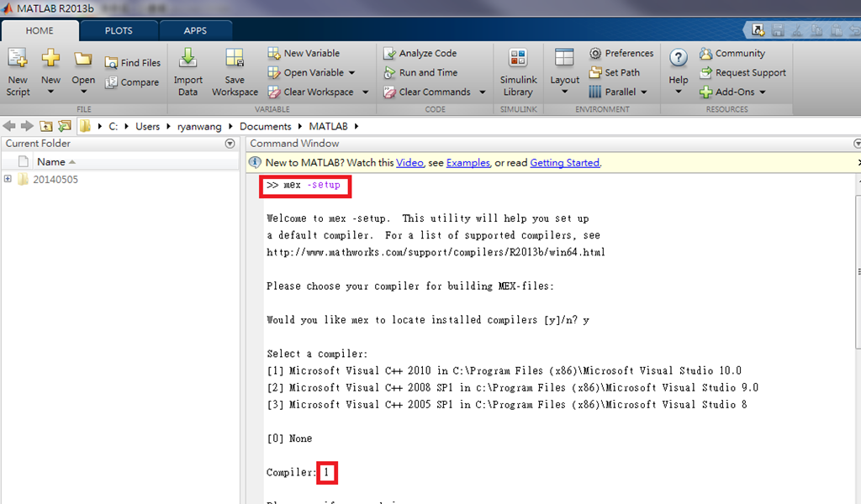Switch to the PLOTS tab

point(119,31)
